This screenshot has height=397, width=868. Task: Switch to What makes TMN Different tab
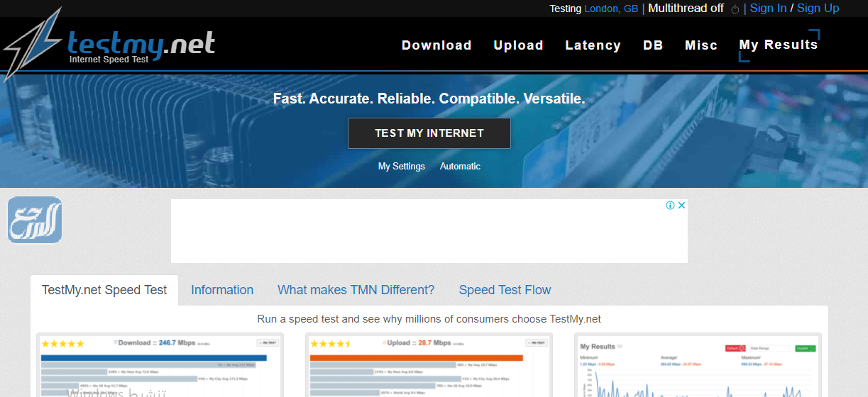coord(356,290)
